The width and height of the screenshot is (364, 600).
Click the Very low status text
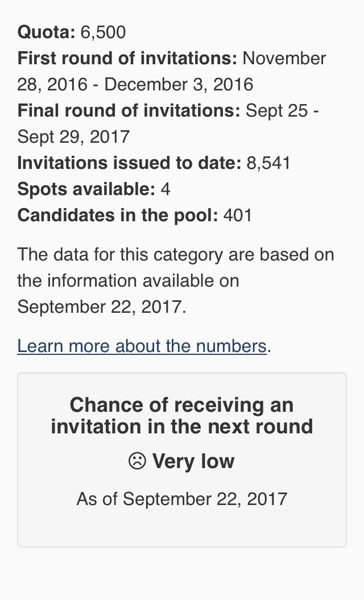point(193,461)
